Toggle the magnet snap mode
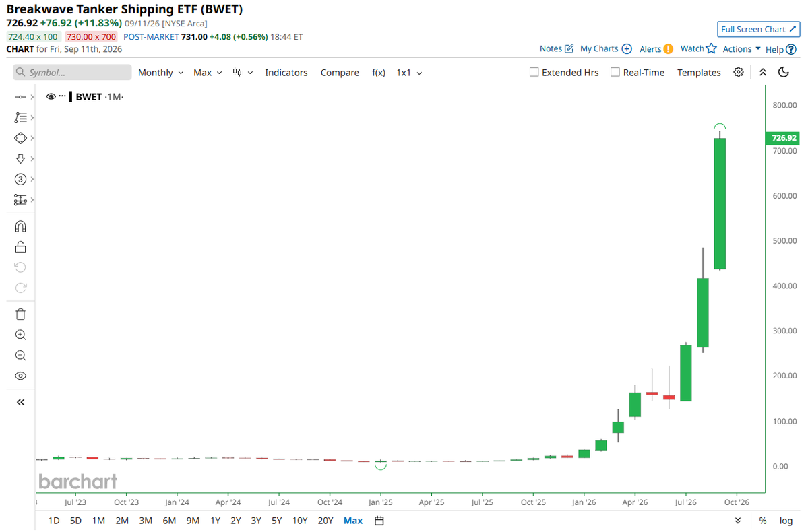808x532 pixels. pos(20,226)
